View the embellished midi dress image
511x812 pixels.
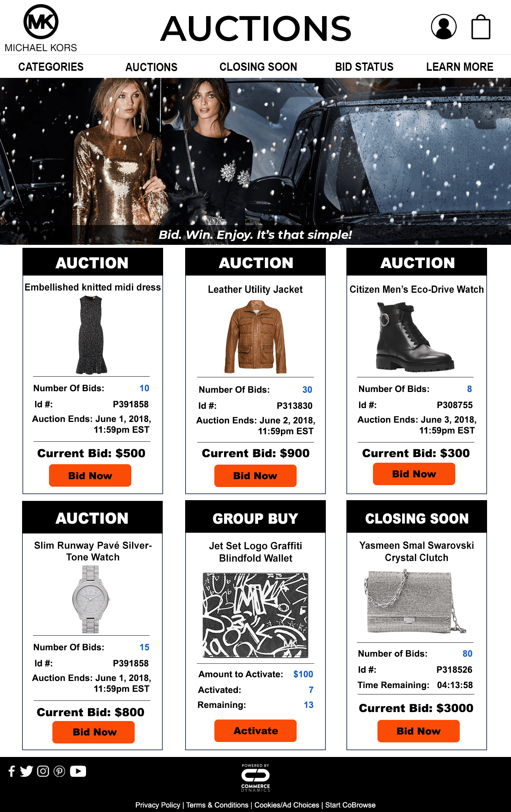(92, 335)
